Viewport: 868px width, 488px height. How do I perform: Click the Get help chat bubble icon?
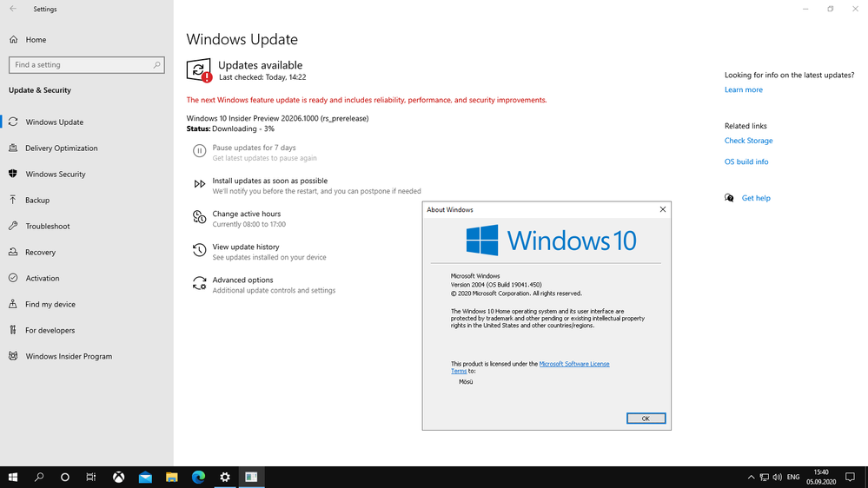click(729, 198)
